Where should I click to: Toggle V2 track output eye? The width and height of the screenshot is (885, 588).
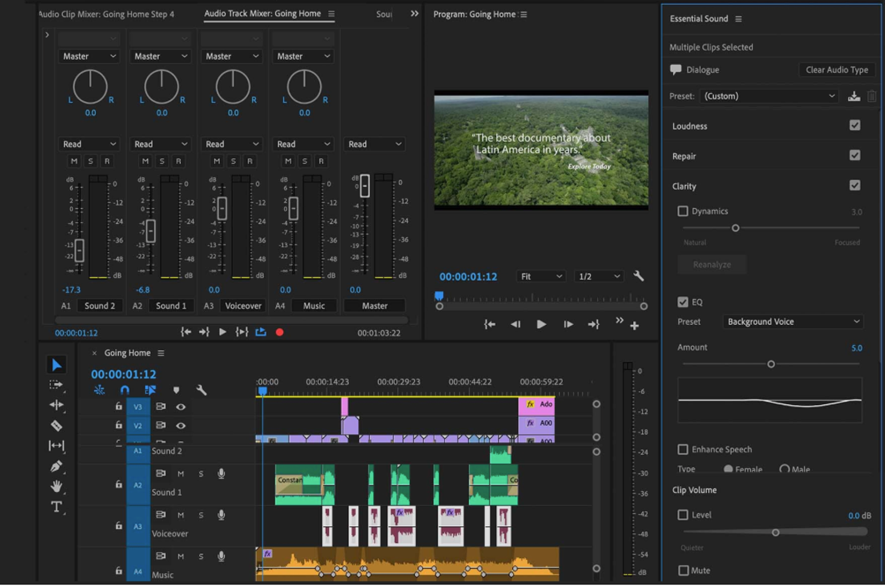click(x=180, y=426)
